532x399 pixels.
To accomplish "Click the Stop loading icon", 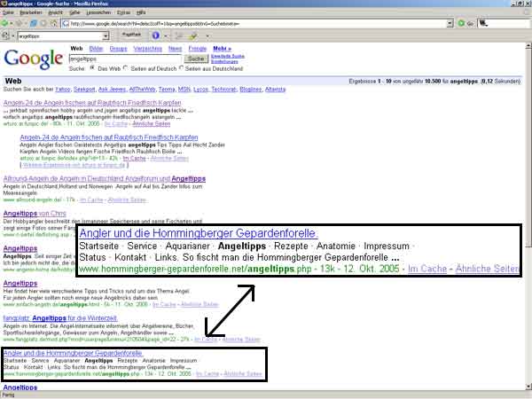I will (43, 23).
